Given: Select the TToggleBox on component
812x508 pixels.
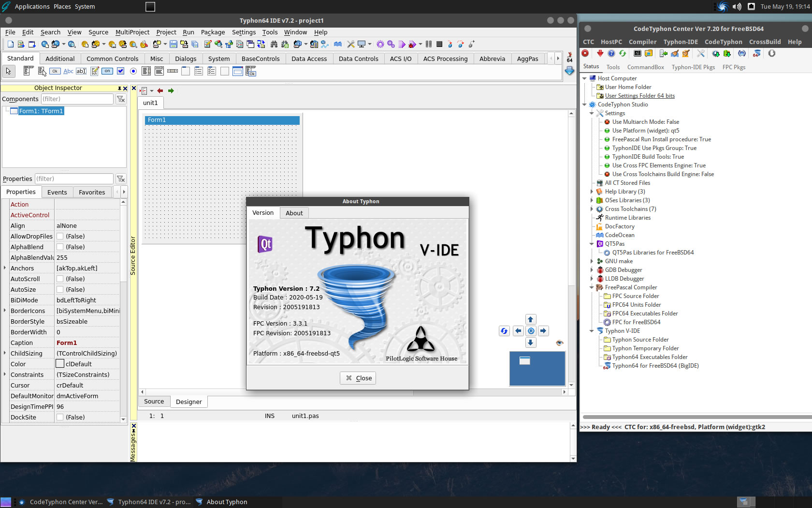Looking at the screenshot, I should [107, 71].
